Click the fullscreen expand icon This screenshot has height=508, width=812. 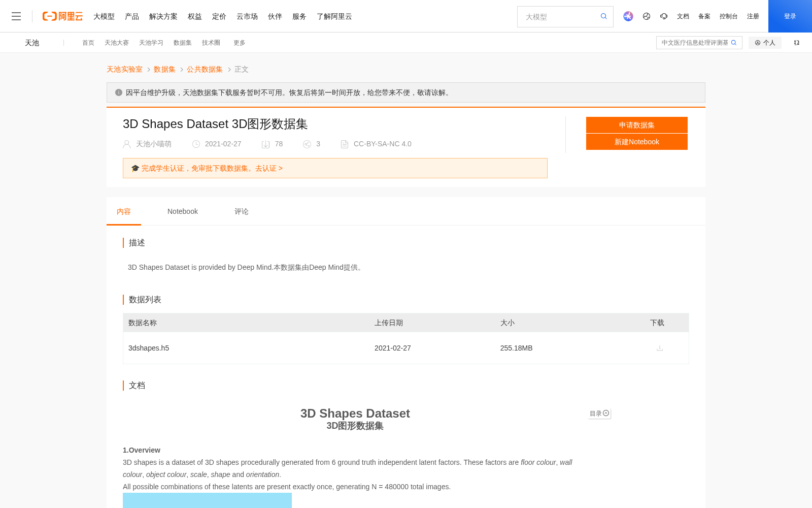coord(797,43)
